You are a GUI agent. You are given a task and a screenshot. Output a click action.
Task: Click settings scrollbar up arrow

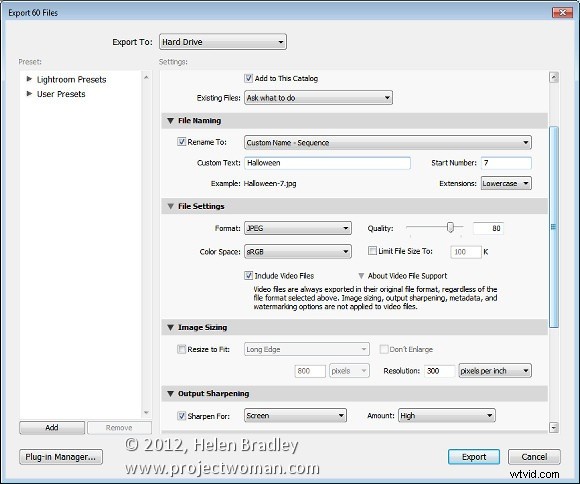coord(554,77)
